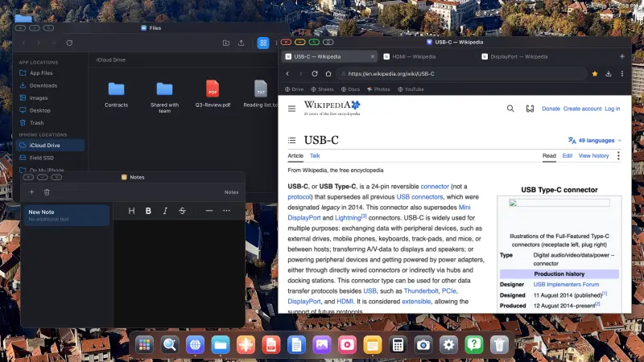
Task: Open Calculator from the dock
Action: click(x=398, y=345)
